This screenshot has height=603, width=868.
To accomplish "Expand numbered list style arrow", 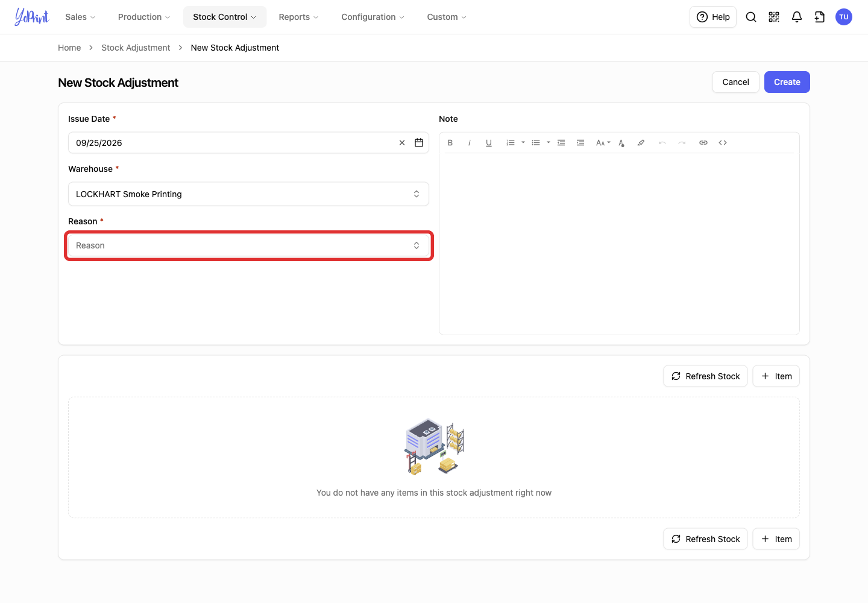I will pyautogui.click(x=523, y=143).
